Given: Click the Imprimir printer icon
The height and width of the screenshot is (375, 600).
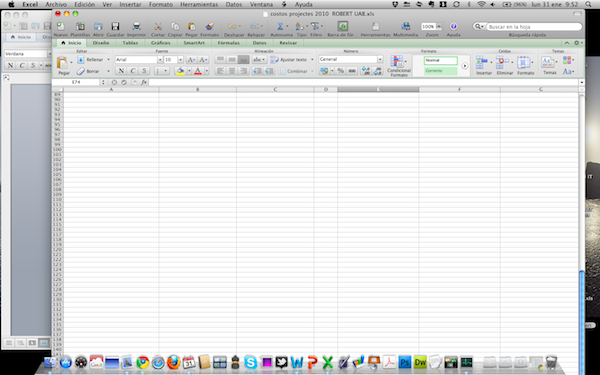Looking at the screenshot, I should click(136, 26).
